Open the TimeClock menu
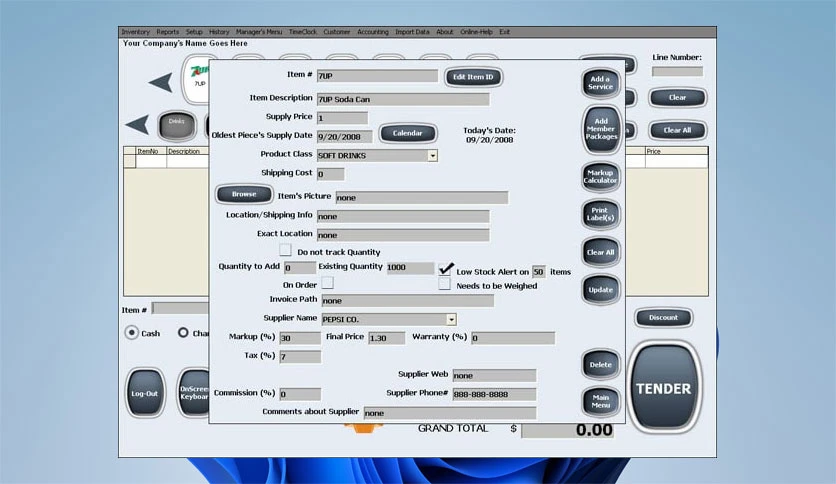Image resolution: width=836 pixels, height=484 pixels. [x=302, y=32]
